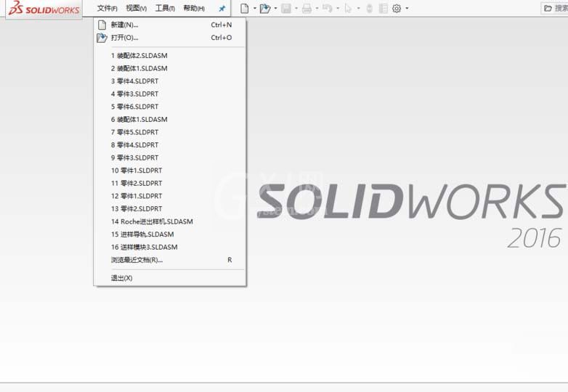
Task: Open recent file 1 装配体2.SLDASM
Action: (170, 55)
